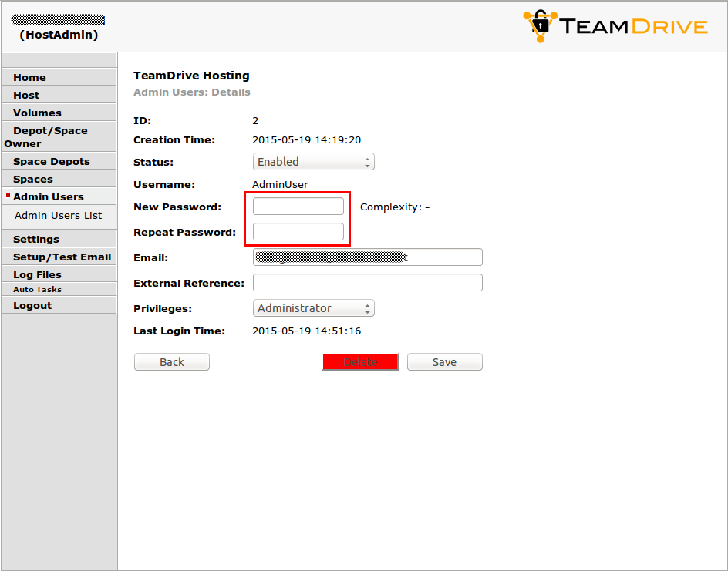Open the Settings section
This screenshot has width=728, height=571.
click(34, 239)
